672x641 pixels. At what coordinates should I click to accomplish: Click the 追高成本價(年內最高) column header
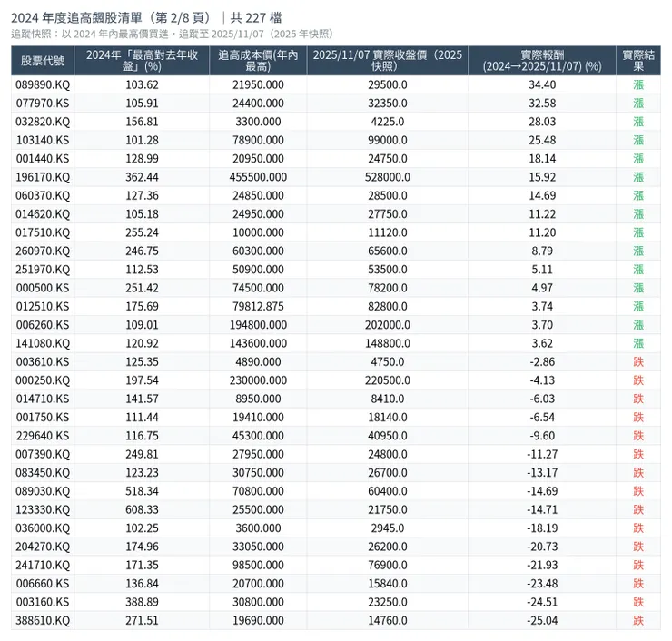[x=258, y=61]
